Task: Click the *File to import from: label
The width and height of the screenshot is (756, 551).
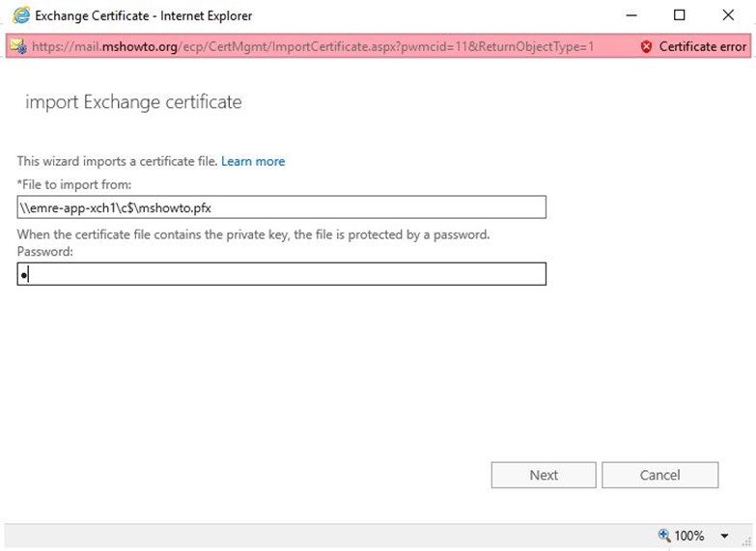Action: coord(74,184)
